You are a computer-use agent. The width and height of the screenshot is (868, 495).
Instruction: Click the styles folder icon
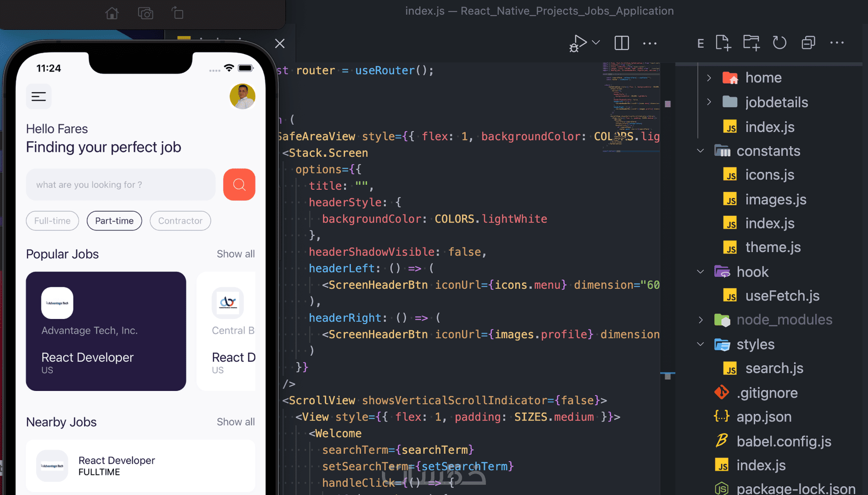(x=722, y=344)
